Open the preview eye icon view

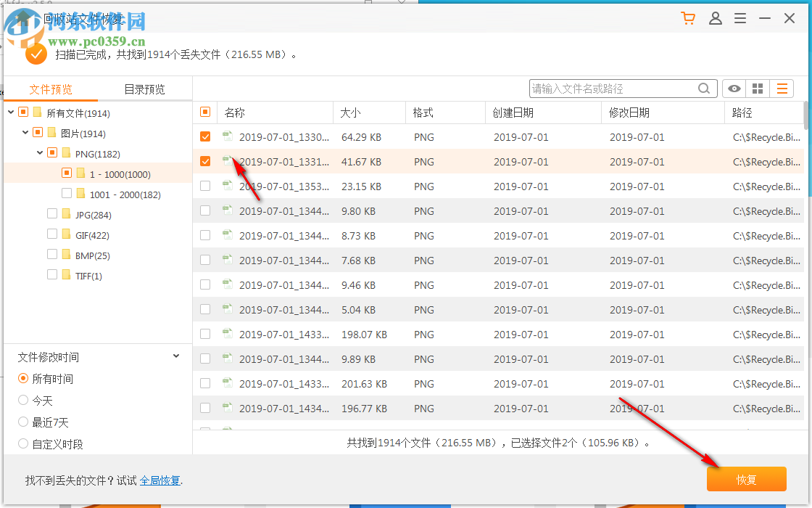pos(734,88)
